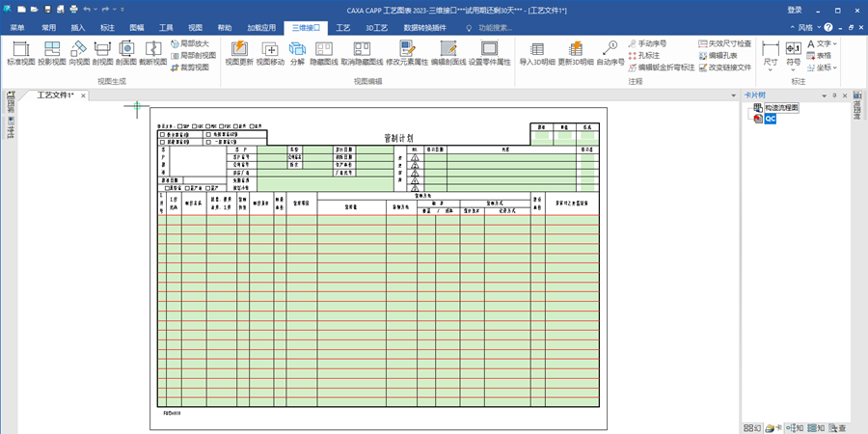
Task: Click 局部放大 detail enlarge tool
Action: tap(189, 43)
